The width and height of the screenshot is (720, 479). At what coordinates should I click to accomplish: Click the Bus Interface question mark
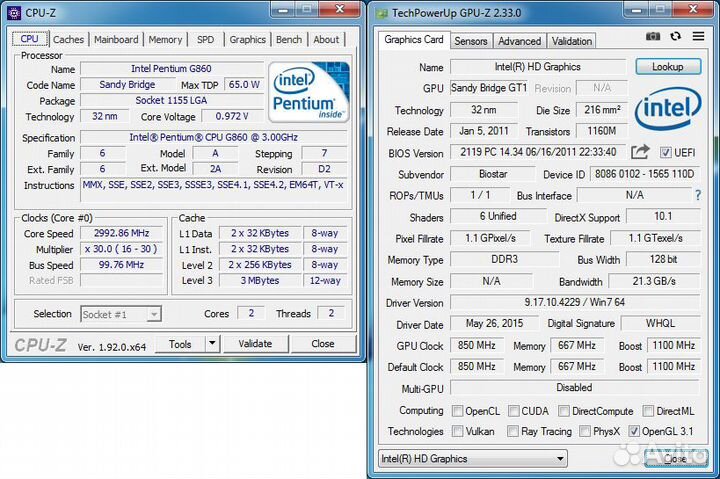(698, 196)
